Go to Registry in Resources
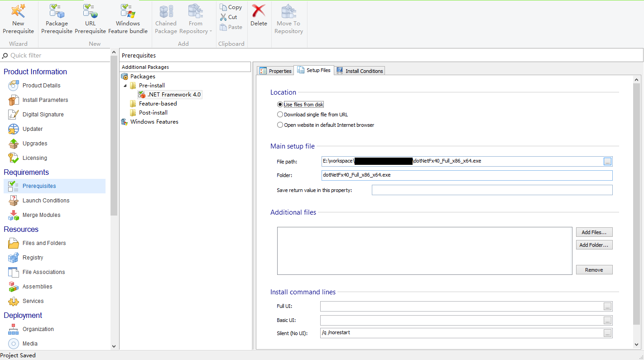644x360 pixels. click(x=33, y=258)
